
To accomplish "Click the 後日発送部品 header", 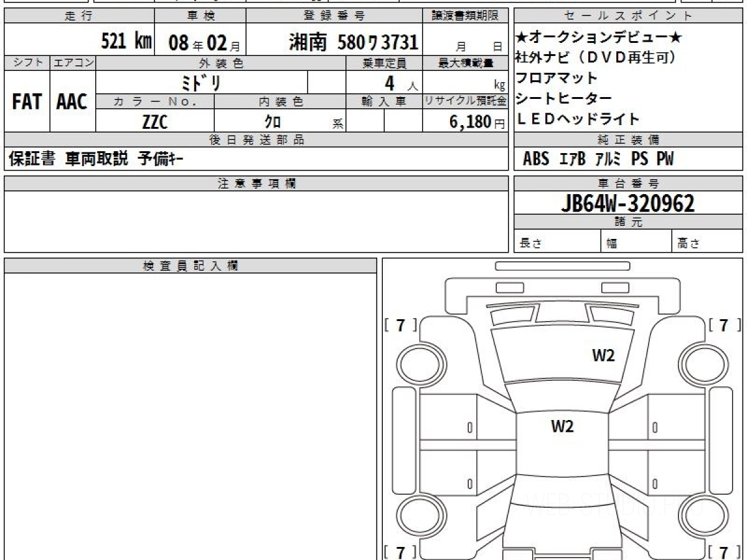I will (x=256, y=140).
